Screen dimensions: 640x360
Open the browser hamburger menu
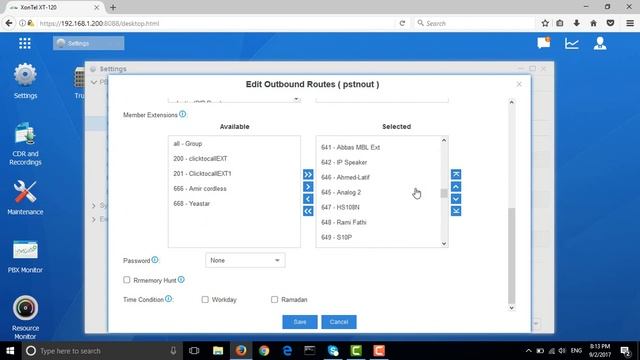[x=630, y=23]
